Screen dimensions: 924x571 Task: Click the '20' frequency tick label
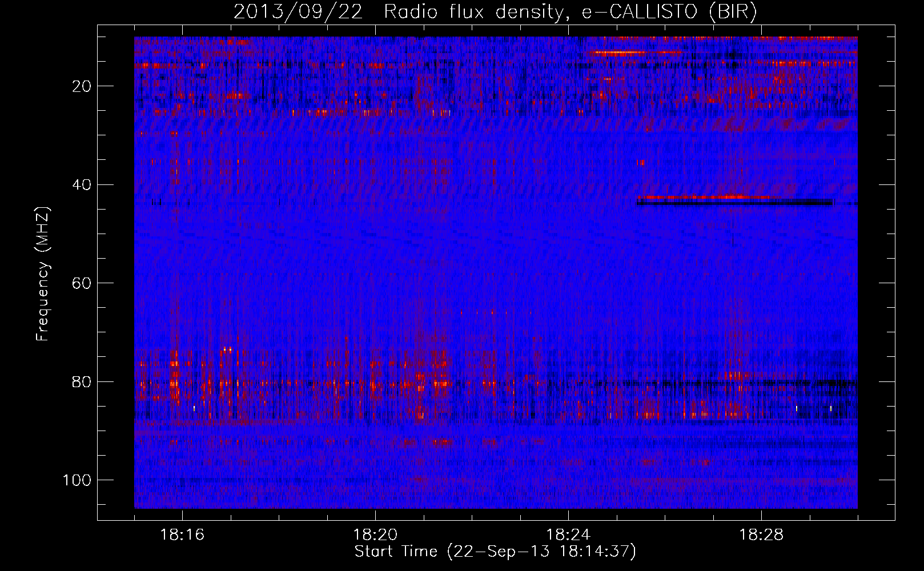pos(82,86)
